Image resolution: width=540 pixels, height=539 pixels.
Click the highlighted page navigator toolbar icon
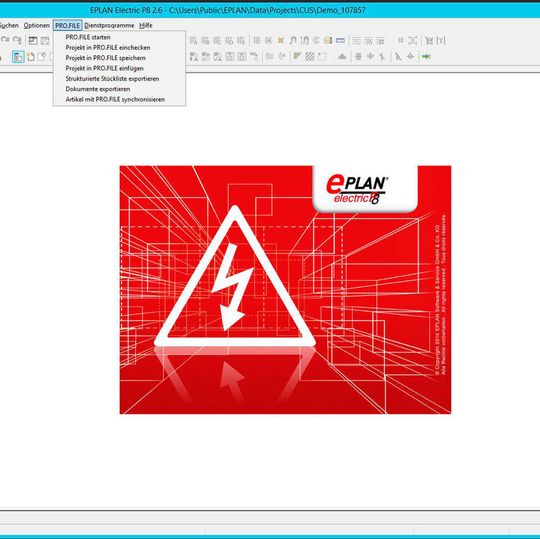click(18, 56)
